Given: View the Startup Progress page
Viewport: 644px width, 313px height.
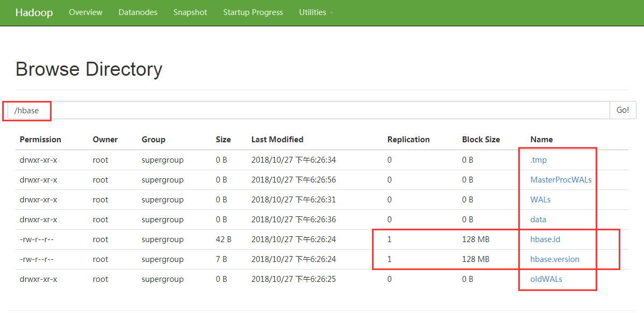Looking at the screenshot, I should point(253,12).
